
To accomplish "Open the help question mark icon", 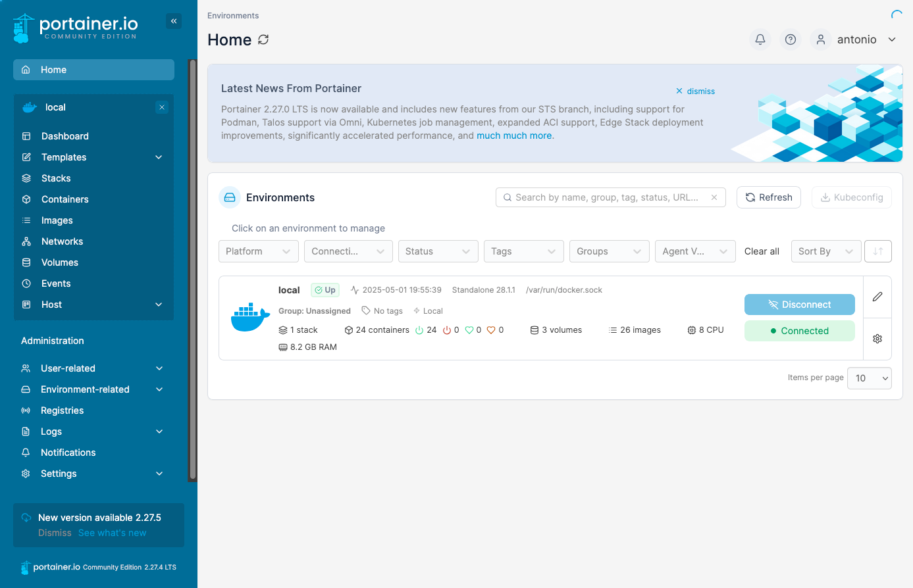I will [791, 39].
